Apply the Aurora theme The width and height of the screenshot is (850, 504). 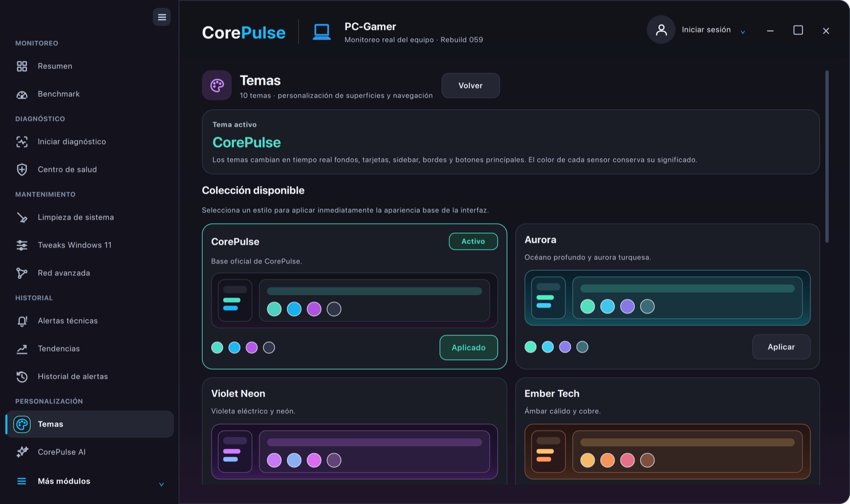click(781, 347)
